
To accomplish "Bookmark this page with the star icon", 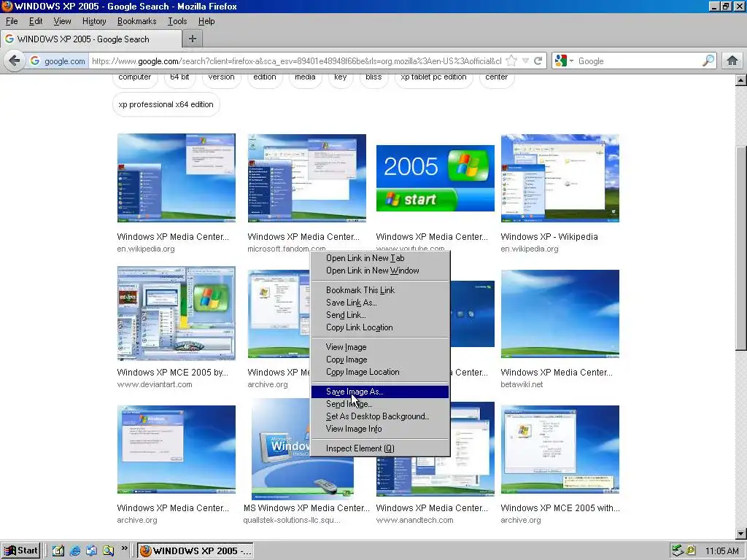I will (511, 61).
